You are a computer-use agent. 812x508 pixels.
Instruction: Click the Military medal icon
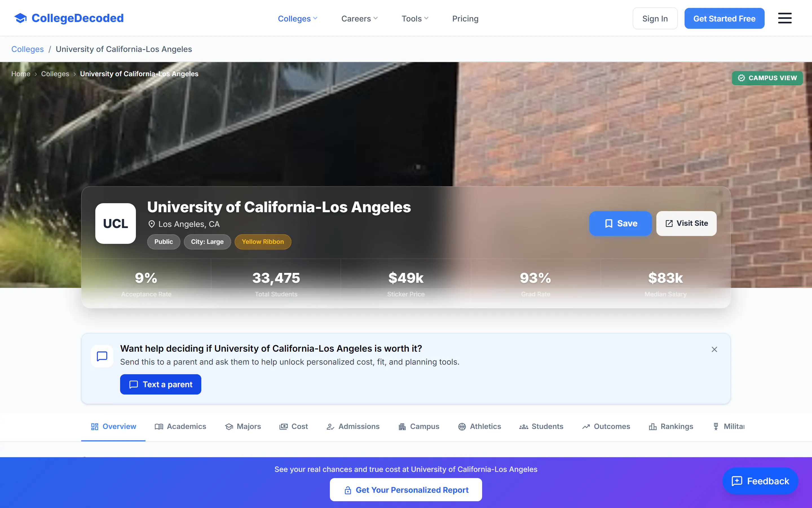coord(716,427)
